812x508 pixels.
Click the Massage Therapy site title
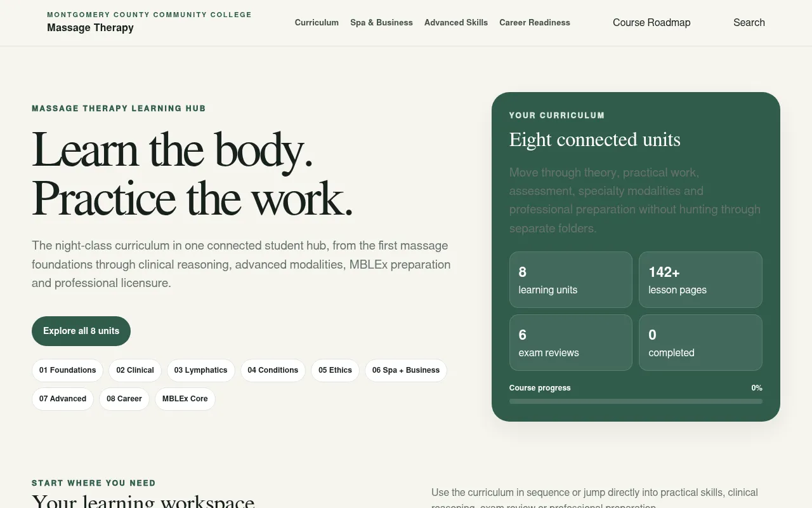[x=90, y=28]
